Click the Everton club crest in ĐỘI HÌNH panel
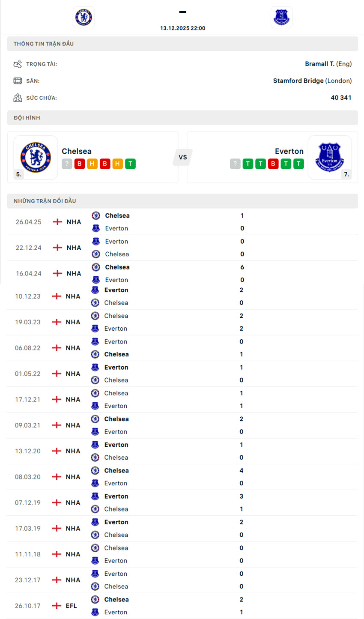364x619 pixels. click(330, 157)
